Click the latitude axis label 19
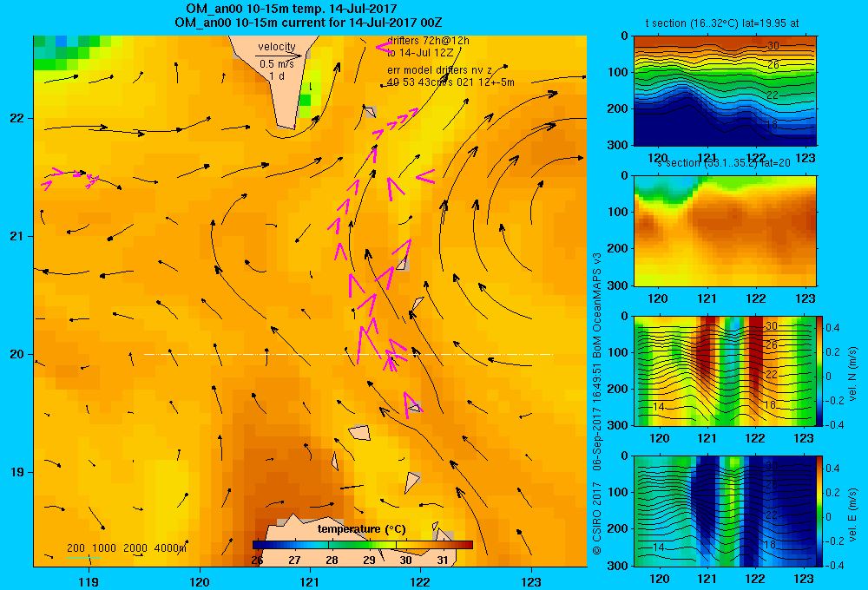This screenshot has height=590, width=868. (17, 472)
